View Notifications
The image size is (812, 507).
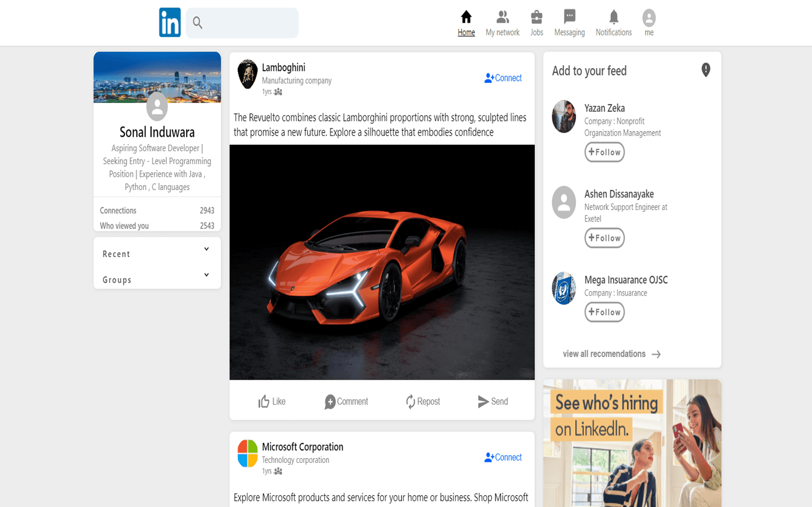pos(613,24)
